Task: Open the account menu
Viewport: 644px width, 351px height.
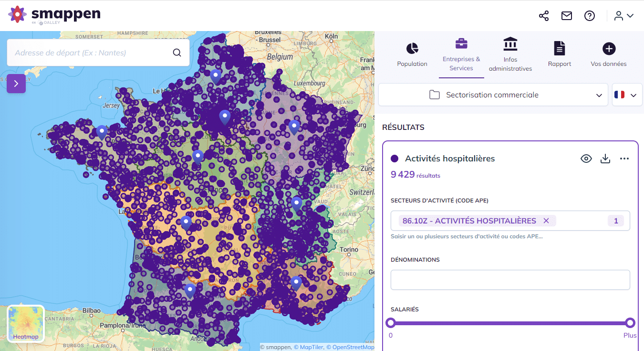Action: point(623,16)
